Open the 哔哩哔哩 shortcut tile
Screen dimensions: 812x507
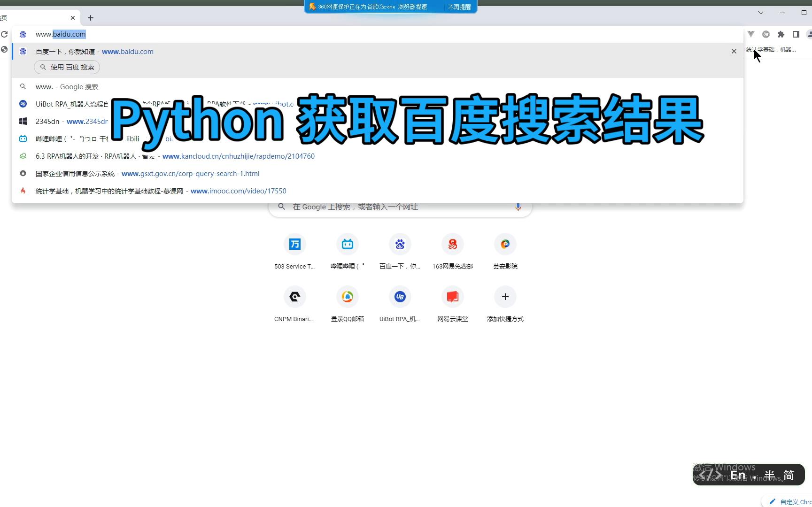[347, 252]
